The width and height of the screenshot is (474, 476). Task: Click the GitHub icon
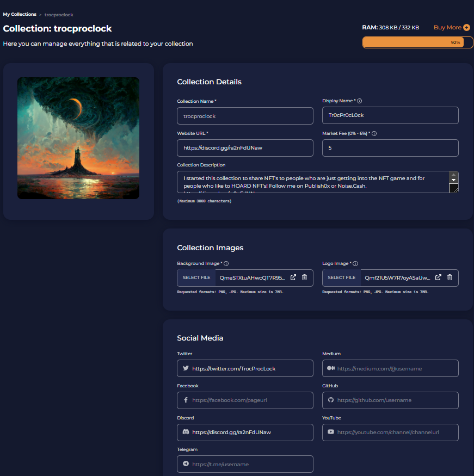pos(331,400)
